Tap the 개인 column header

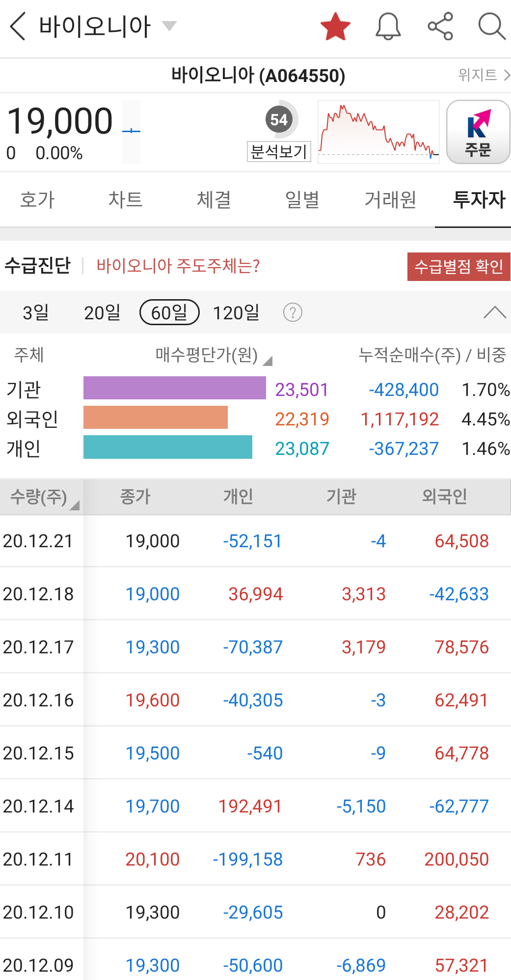pyautogui.click(x=238, y=497)
